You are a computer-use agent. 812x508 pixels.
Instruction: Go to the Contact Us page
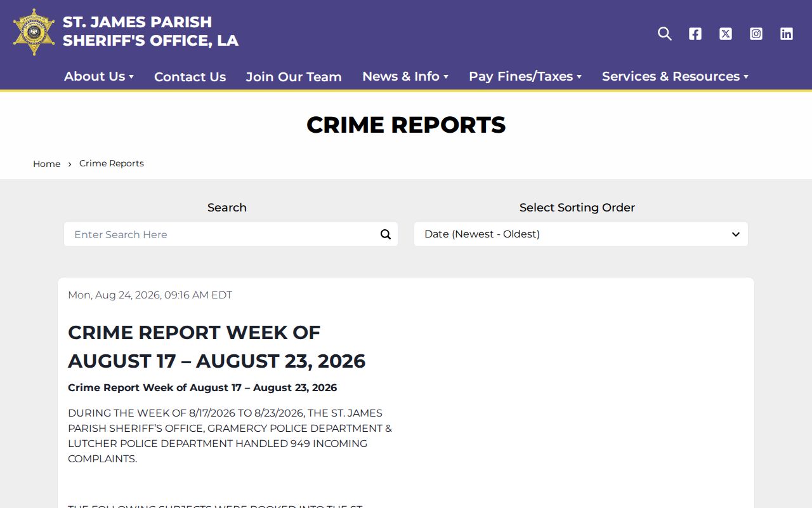190,77
